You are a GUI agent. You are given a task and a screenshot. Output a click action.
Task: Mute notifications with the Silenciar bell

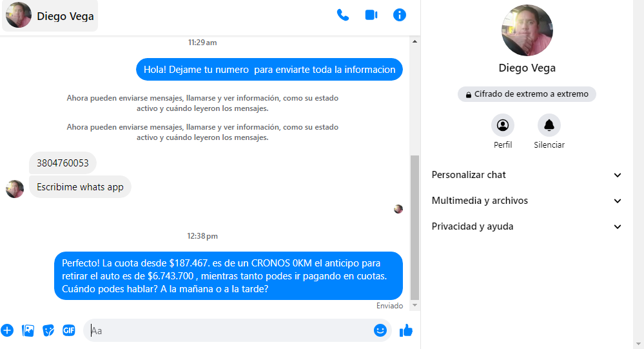(549, 125)
